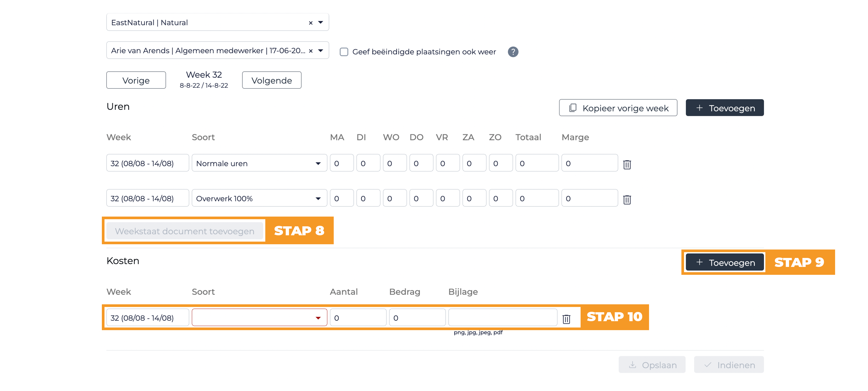Select the VR field in Overwerk 100% row
This screenshot has height=391, width=868.
coord(448,198)
